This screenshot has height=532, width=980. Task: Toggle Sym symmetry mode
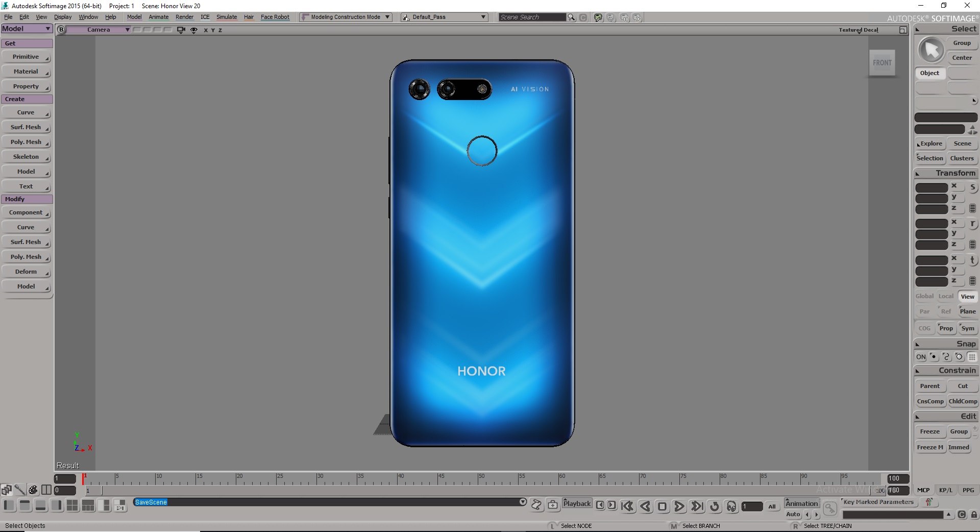pyautogui.click(x=968, y=328)
